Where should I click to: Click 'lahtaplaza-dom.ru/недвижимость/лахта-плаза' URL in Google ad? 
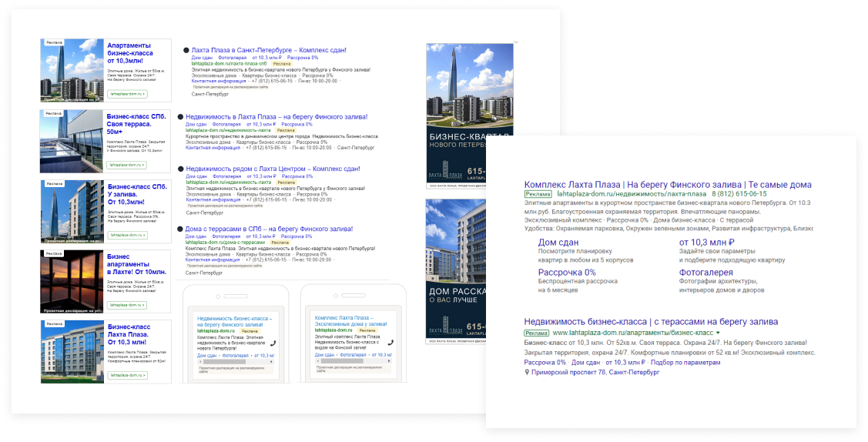(x=632, y=194)
